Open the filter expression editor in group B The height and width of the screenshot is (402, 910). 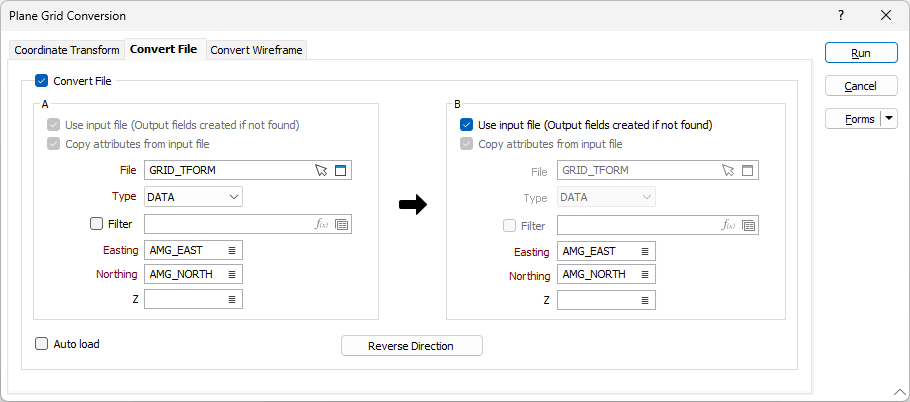pyautogui.click(x=729, y=226)
